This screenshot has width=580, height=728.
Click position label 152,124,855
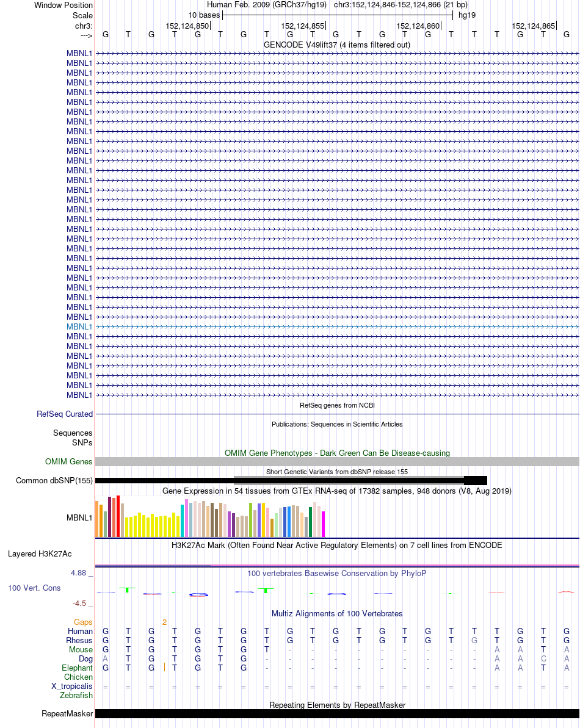302,26
